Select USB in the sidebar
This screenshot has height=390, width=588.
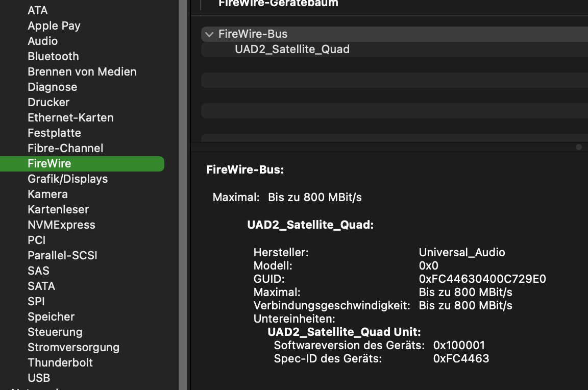39,378
